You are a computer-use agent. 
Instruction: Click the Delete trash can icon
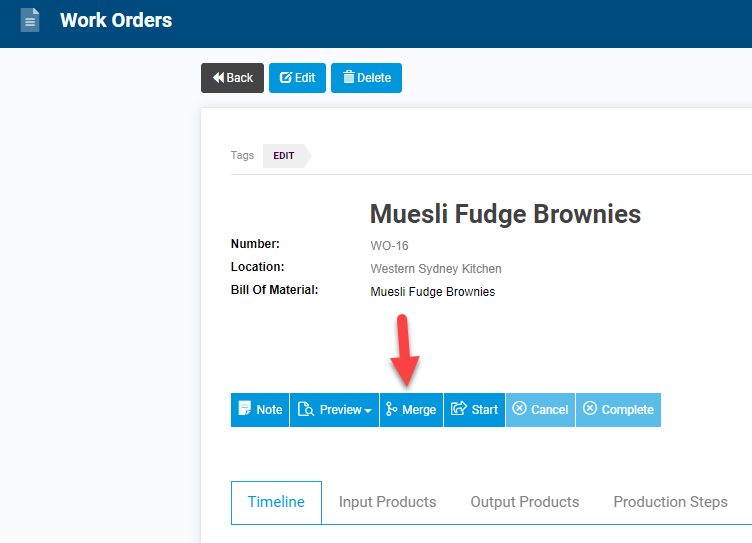(x=349, y=77)
